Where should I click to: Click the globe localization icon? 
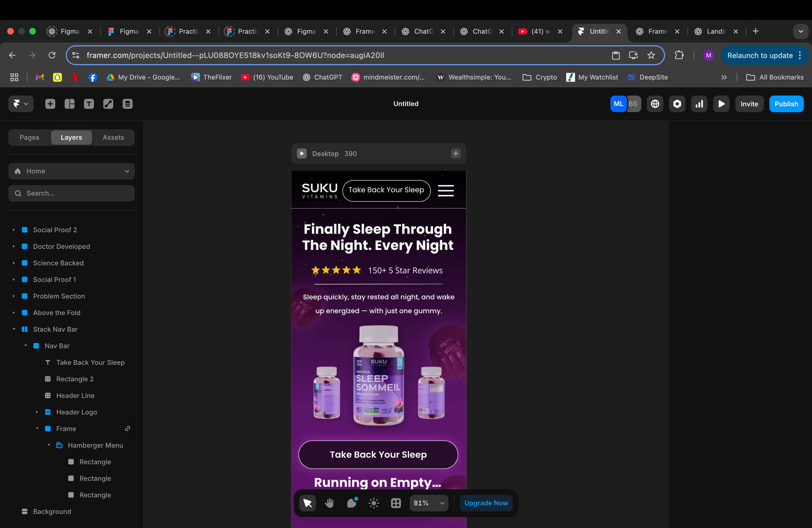coord(655,104)
